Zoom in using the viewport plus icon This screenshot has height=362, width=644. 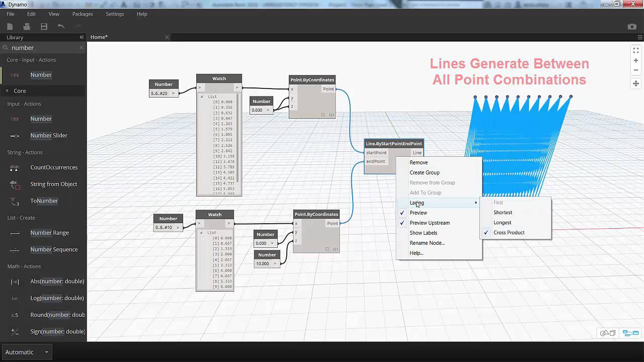(635, 60)
